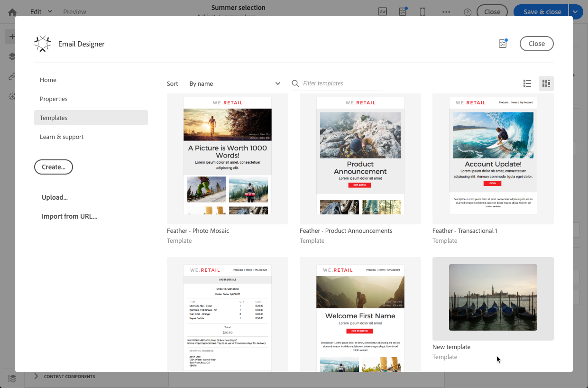Click the plus add icon in left toolbar

coord(12,37)
